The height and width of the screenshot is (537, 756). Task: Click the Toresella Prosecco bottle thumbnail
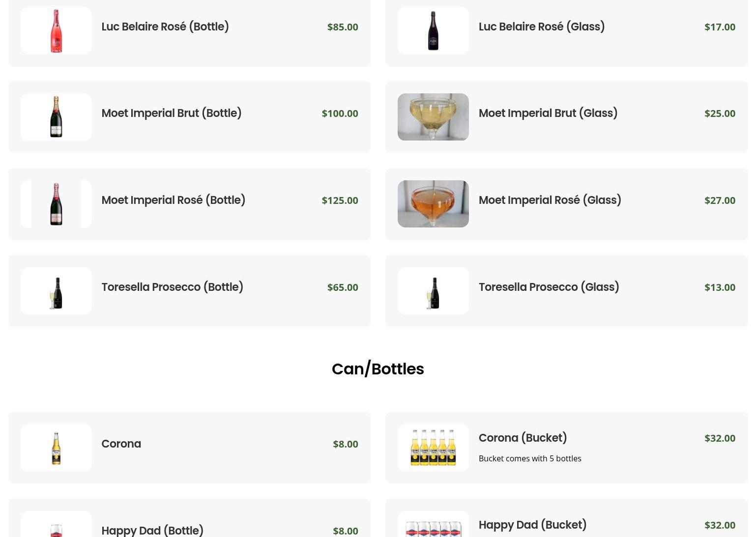pos(56,291)
